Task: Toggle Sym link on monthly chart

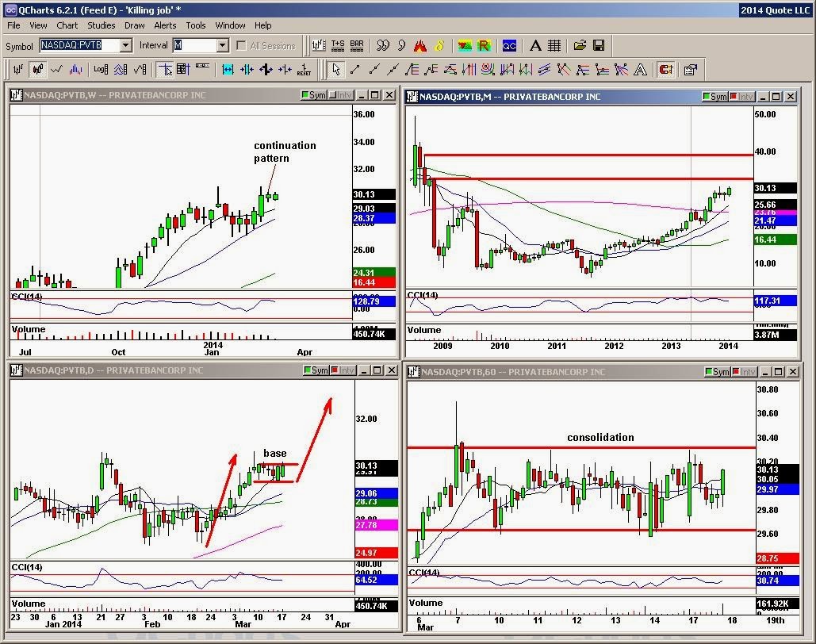Action: 714,96
